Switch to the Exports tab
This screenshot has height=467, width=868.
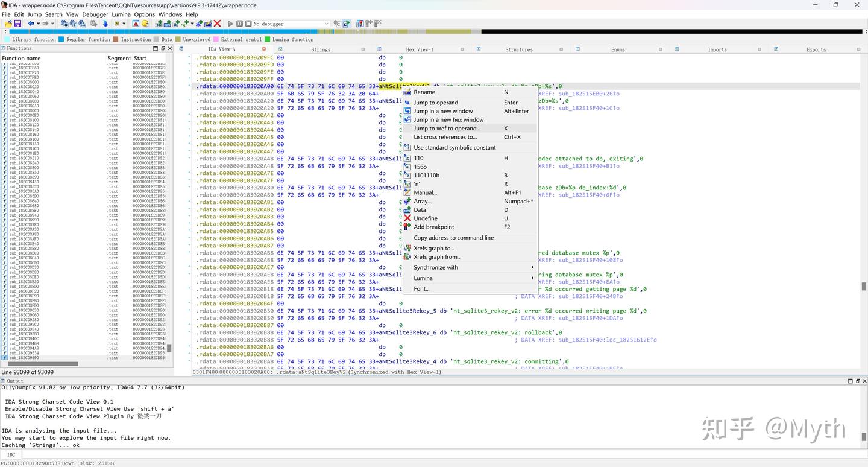816,49
